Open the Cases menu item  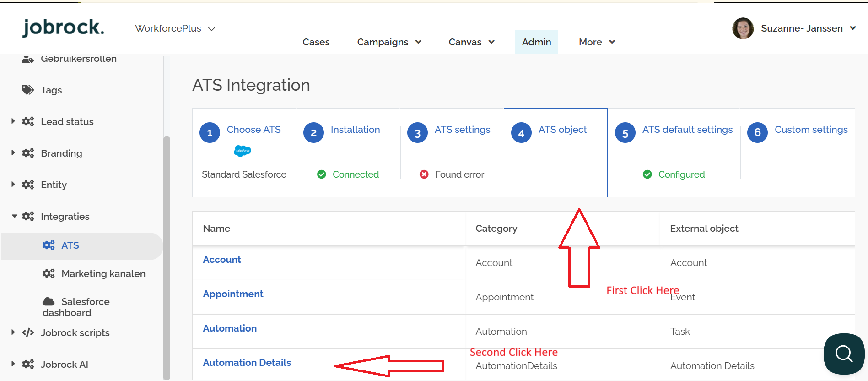coord(316,42)
